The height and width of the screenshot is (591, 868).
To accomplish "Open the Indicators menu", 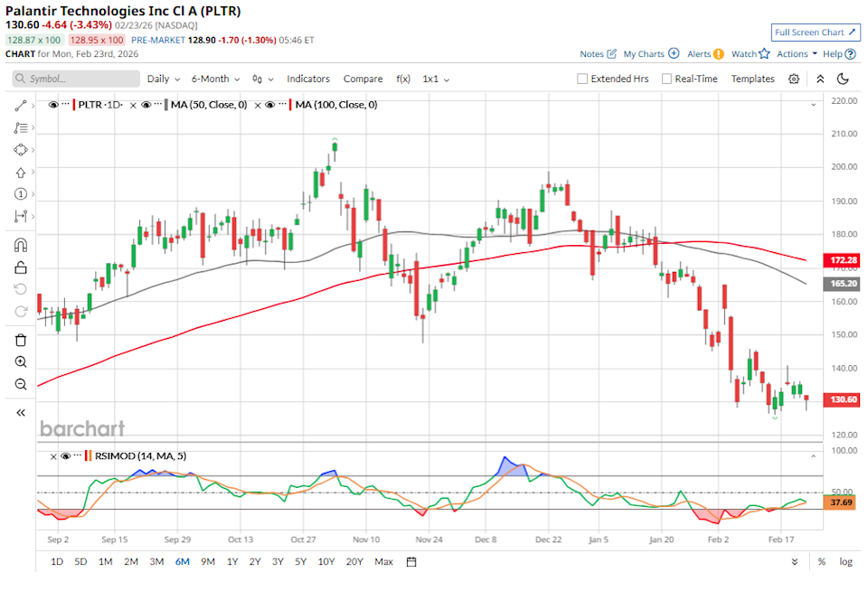I will [x=308, y=79].
